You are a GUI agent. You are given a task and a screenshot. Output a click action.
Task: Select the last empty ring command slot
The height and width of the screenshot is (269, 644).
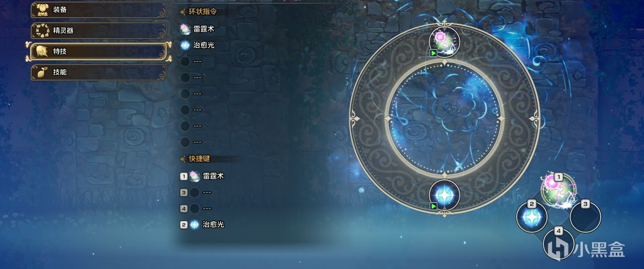185,142
